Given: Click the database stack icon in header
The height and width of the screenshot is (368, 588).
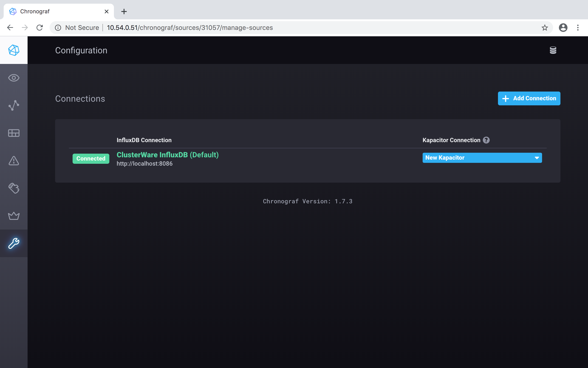Looking at the screenshot, I should (553, 50).
